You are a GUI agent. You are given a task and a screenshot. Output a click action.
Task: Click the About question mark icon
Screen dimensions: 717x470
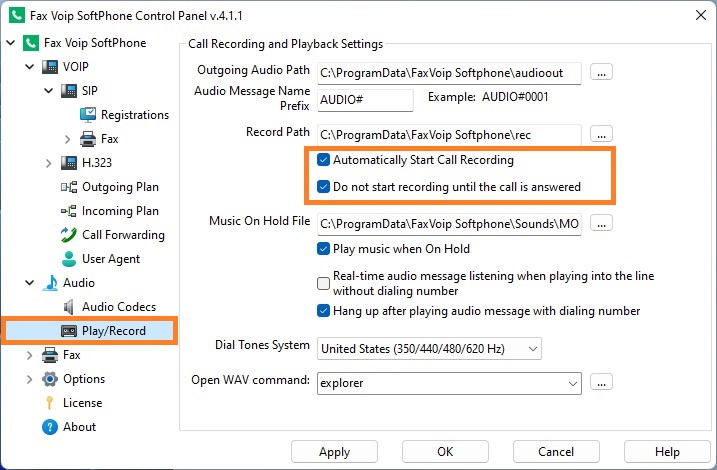click(x=50, y=427)
